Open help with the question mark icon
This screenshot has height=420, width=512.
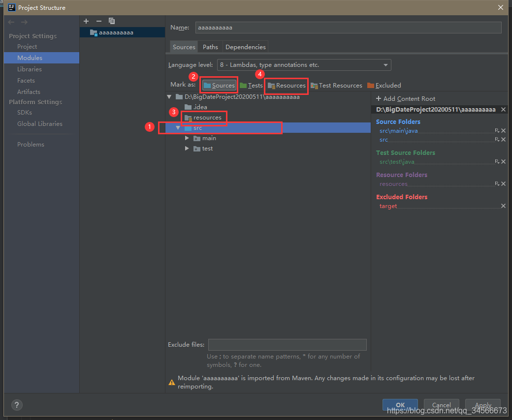(17, 405)
